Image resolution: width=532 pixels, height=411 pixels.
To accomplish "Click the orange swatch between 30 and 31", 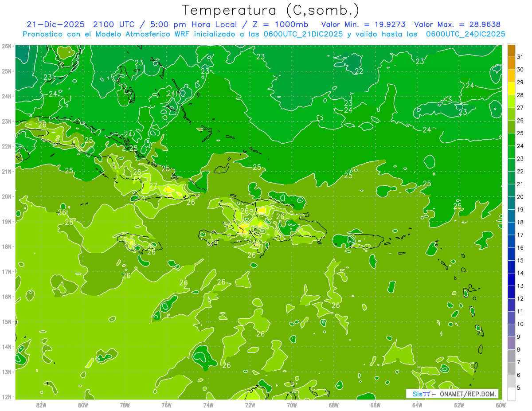I will pos(511,63).
